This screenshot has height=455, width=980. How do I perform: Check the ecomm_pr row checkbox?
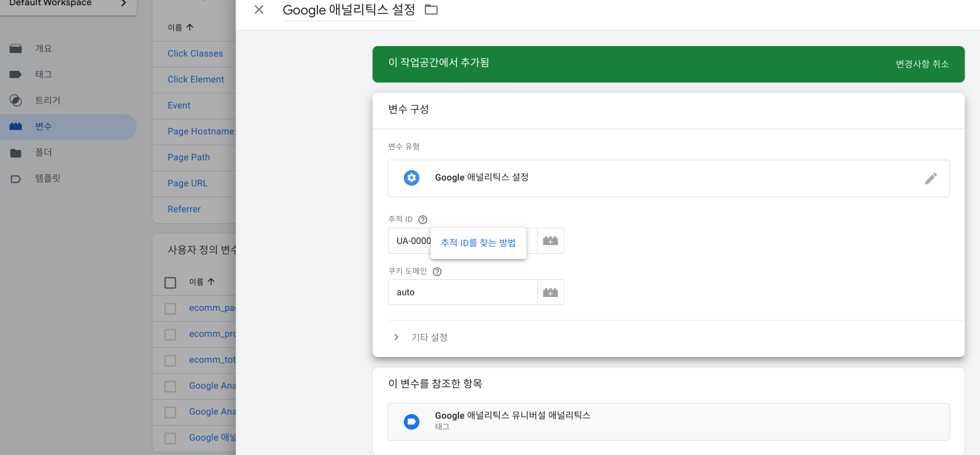[x=170, y=334]
